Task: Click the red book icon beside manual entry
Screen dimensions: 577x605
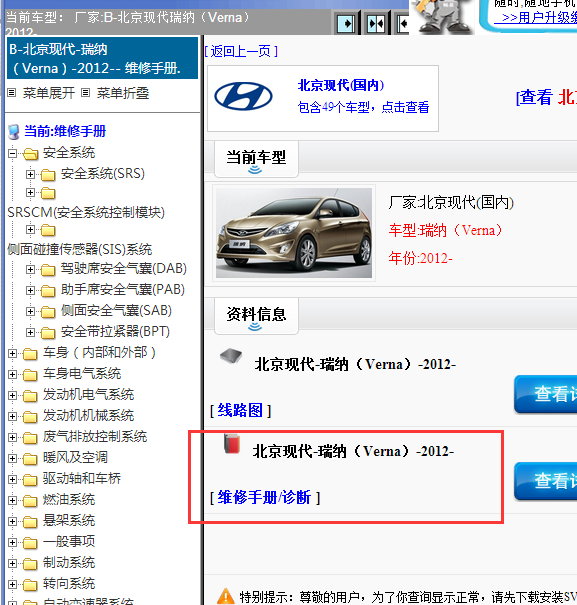Action: point(232,443)
